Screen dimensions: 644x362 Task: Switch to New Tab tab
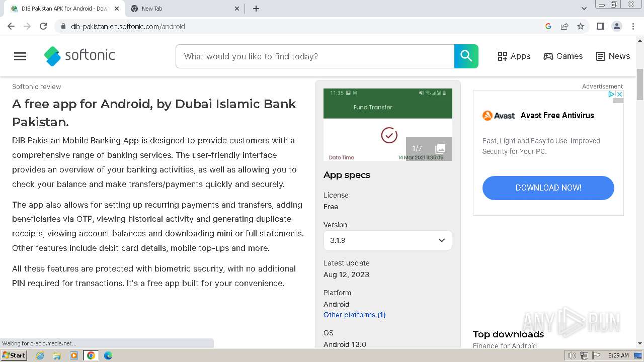tap(185, 9)
